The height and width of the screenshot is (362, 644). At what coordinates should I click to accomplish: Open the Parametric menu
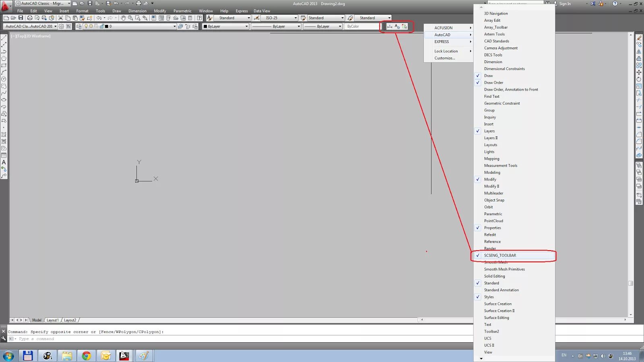tap(182, 11)
